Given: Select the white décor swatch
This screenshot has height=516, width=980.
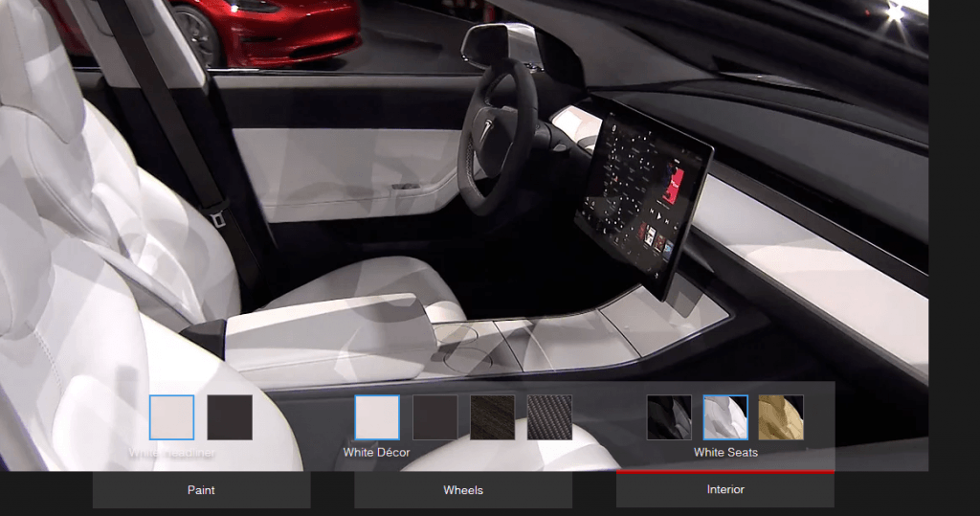Looking at the screenshot, I should tap(377, 417).
